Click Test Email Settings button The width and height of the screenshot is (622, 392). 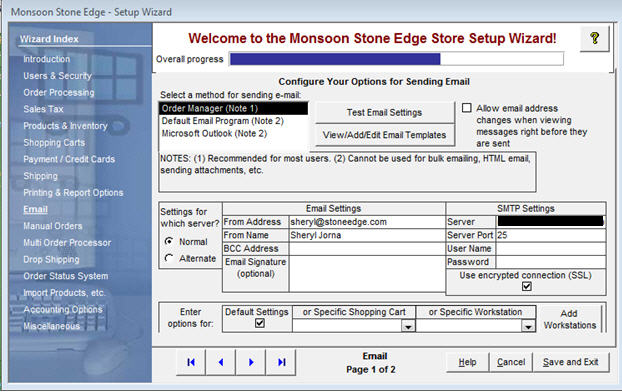pyautogui.click(x=384, y=113)
